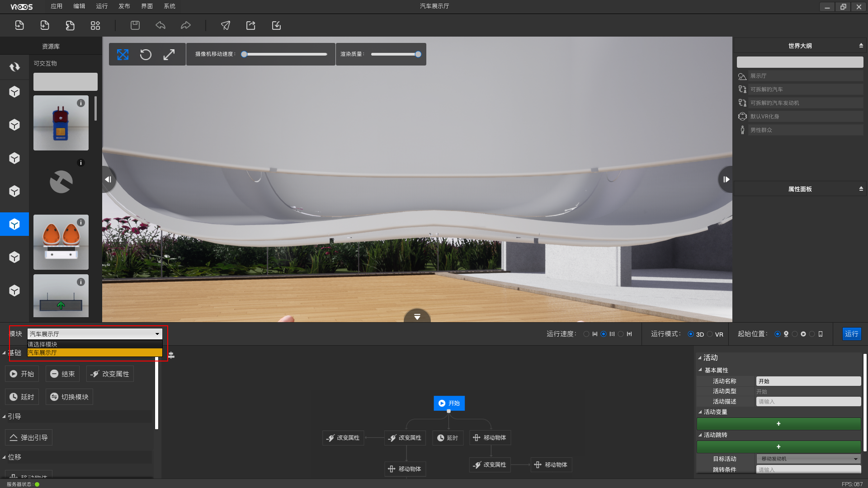Image resolution: width=868 pixels, height=488 pixels.
Task: Click the alignment icon beside module dropdown list
Action: click(171, 356)
